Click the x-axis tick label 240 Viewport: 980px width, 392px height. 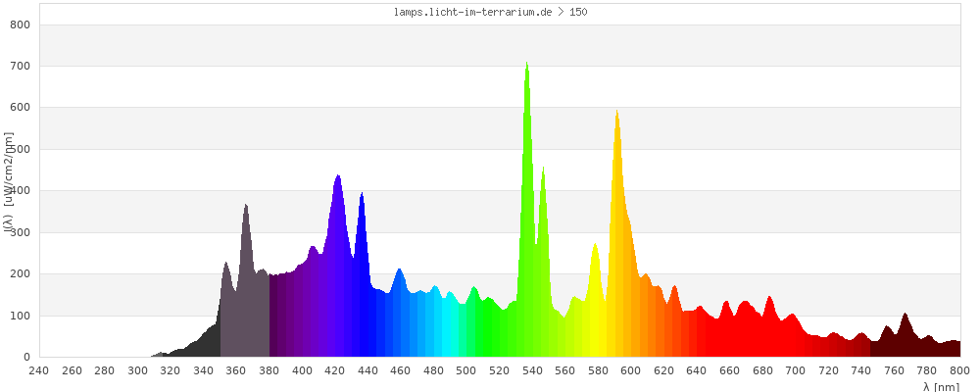(39, 370)
